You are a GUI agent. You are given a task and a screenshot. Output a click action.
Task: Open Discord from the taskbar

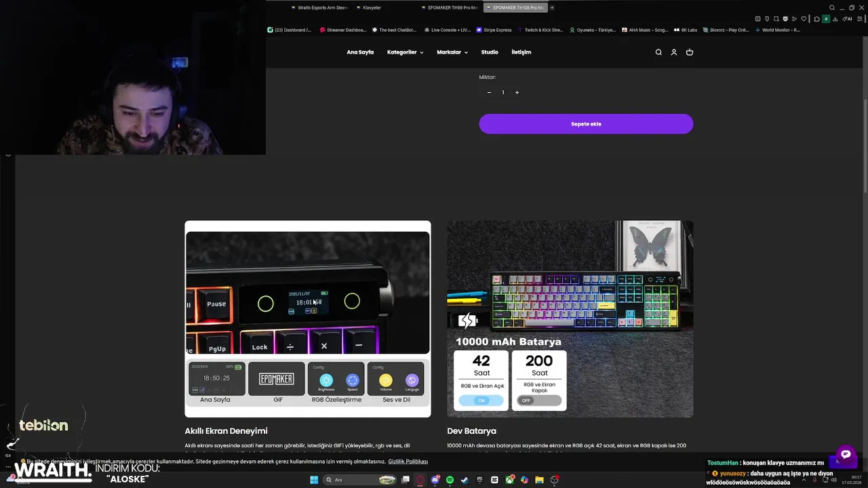click(x=435, y=480)
